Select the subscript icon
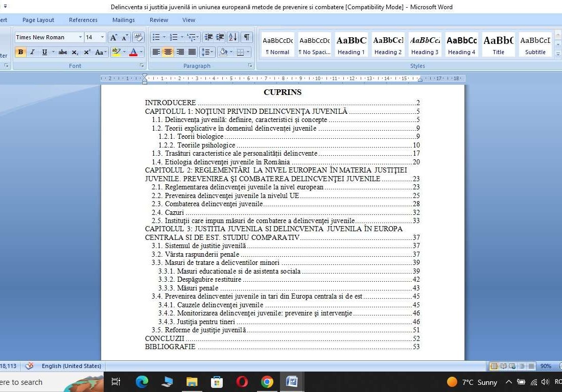This screenshot has width=562, height=392. point(76,52)
